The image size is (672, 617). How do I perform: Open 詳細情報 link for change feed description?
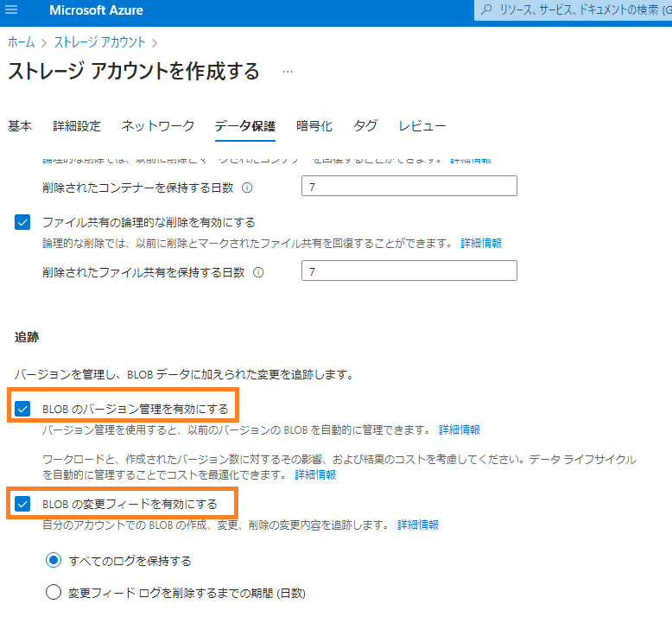pyautogui.click(x=418, y=525)
